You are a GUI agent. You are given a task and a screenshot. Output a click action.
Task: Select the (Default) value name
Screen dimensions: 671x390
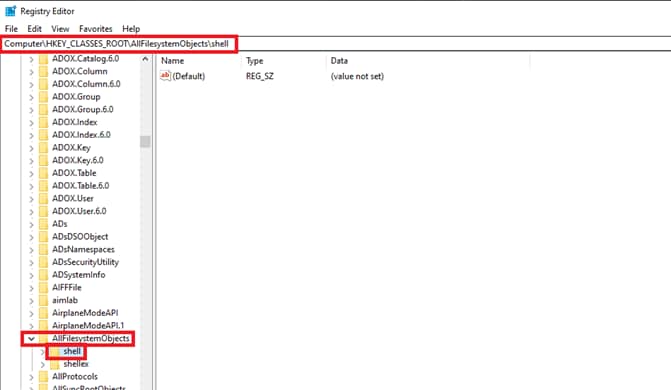click(x=189, y=76)
